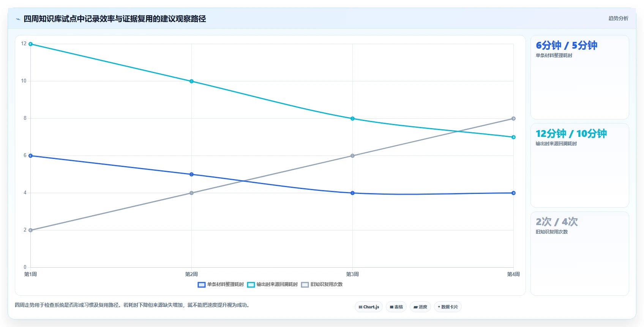Click the 表格 tag pill
This screenshot has height=327, width=644.
click(x=396, y=307)
